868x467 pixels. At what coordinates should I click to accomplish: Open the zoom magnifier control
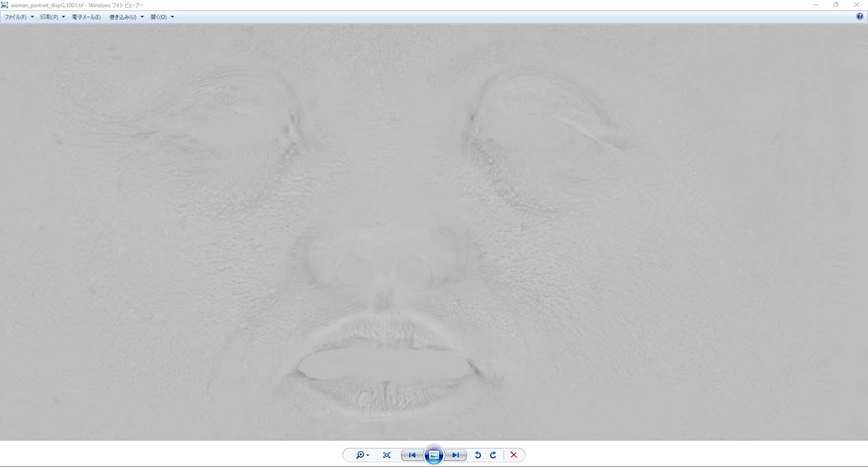pos(360,455)
